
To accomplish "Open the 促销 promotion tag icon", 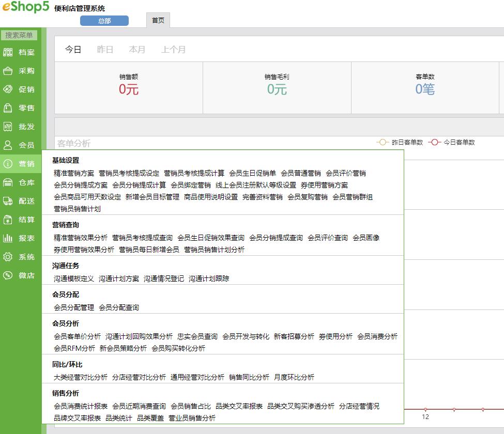I will pyautogui.click(x=8, y=89).
